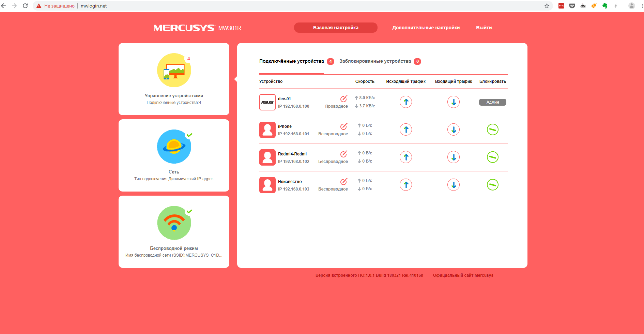The height and width of the screenshot is (334, 644).
Task: Block the iPhone device
Action: (493, 130)
